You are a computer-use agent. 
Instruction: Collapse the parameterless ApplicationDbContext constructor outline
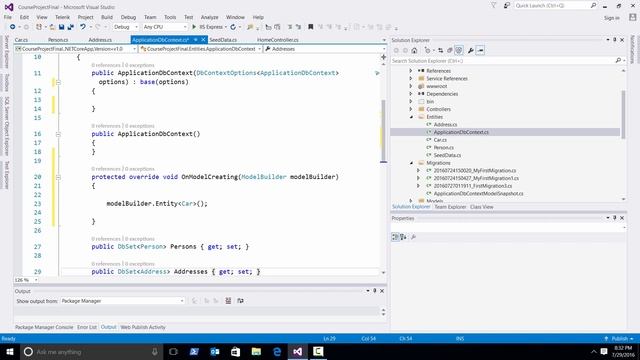pos(58,134)
